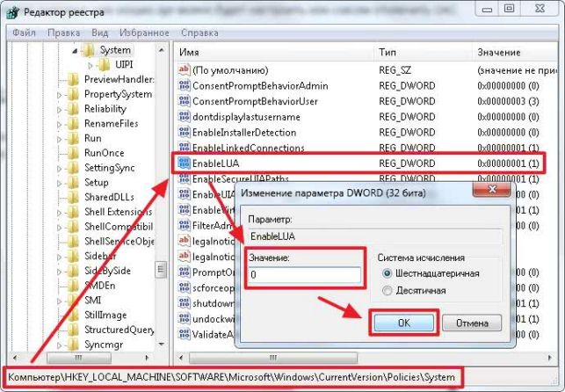Expand the UIPI tree node

point(91,65)
